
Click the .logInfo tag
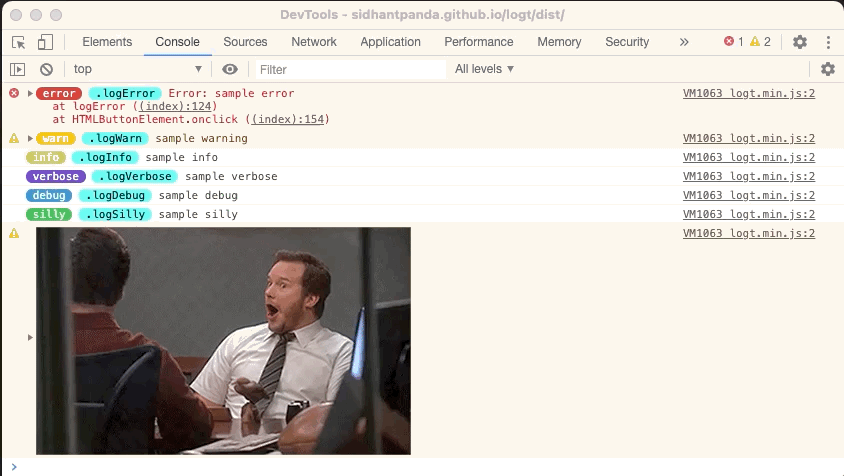click(x=106, y=157)
